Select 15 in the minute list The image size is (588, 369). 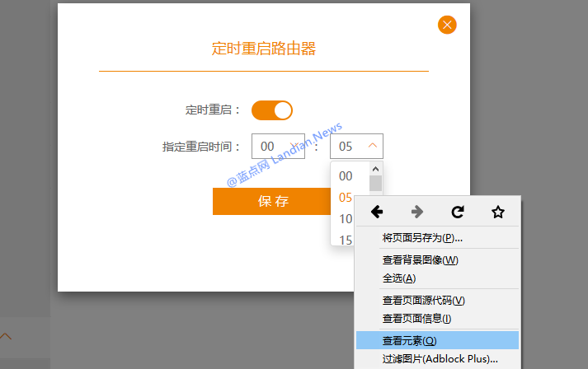(346, 240)
